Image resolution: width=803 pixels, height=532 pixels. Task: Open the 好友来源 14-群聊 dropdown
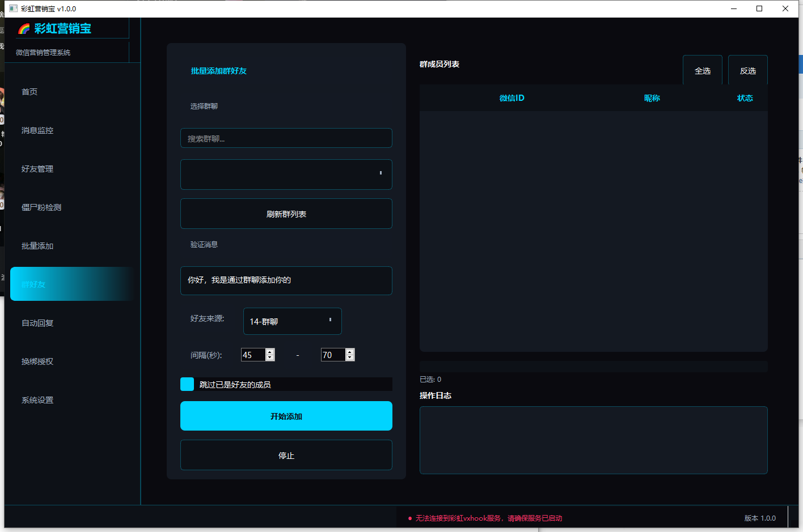tap(293, 321)
